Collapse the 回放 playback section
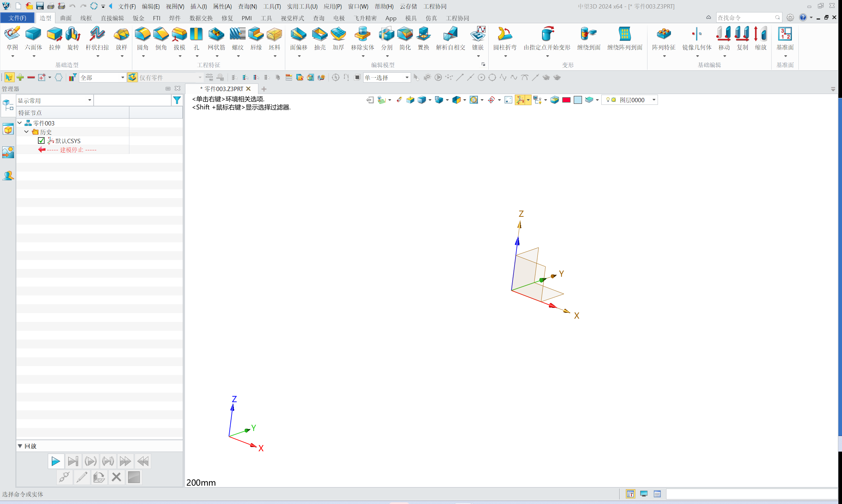This screenshot has height=504, width=842. [20, 446]
